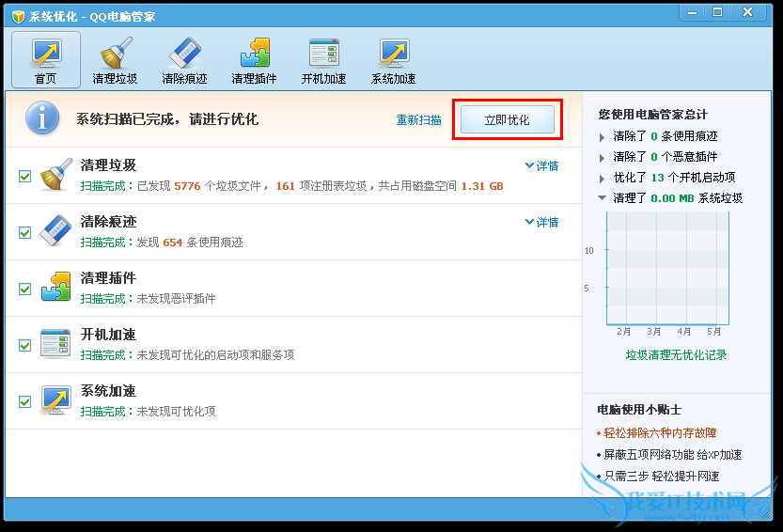Expand the 清除了 0 条使用痕迹 triangle
Screen dimensions: 783x532
[602, 137]
